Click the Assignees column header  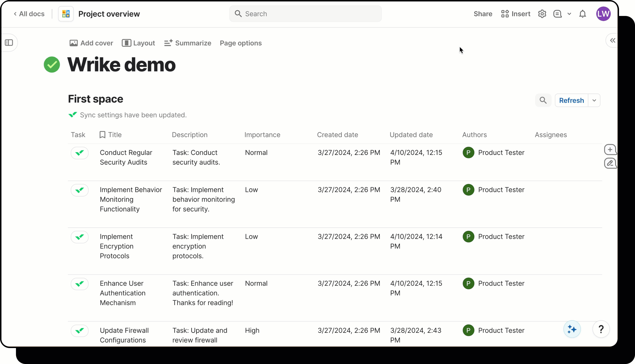pos(551,135)
